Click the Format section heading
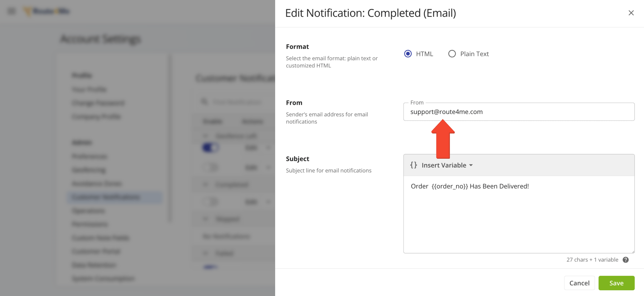This screenshot has height=296, width=644. point(297,47)
